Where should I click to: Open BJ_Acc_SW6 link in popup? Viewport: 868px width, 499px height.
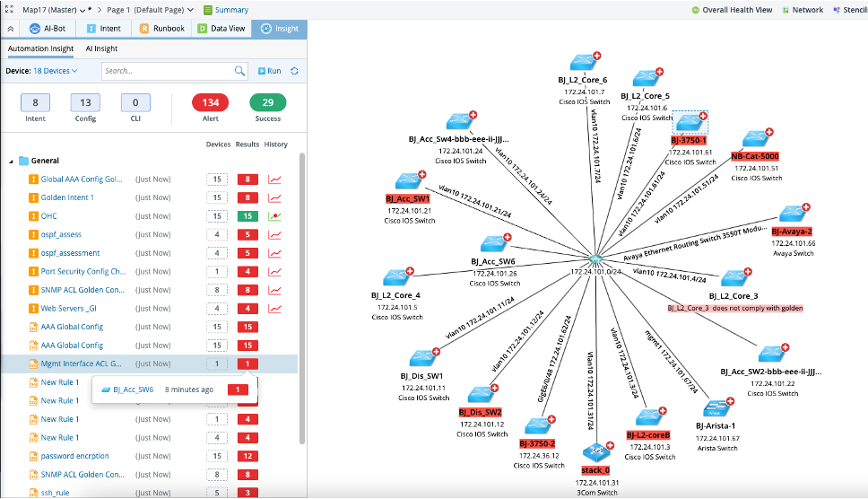coord(133,390)
